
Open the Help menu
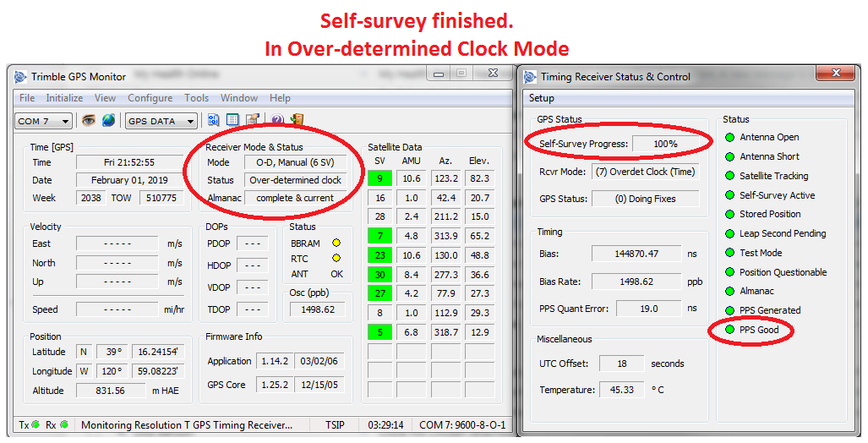[x=280, y=98]
